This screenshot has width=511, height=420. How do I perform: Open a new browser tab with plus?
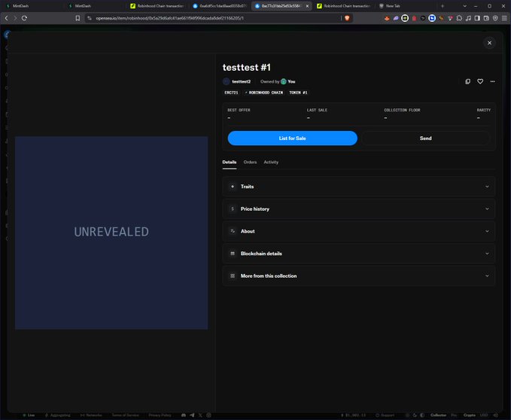(443, 6)
